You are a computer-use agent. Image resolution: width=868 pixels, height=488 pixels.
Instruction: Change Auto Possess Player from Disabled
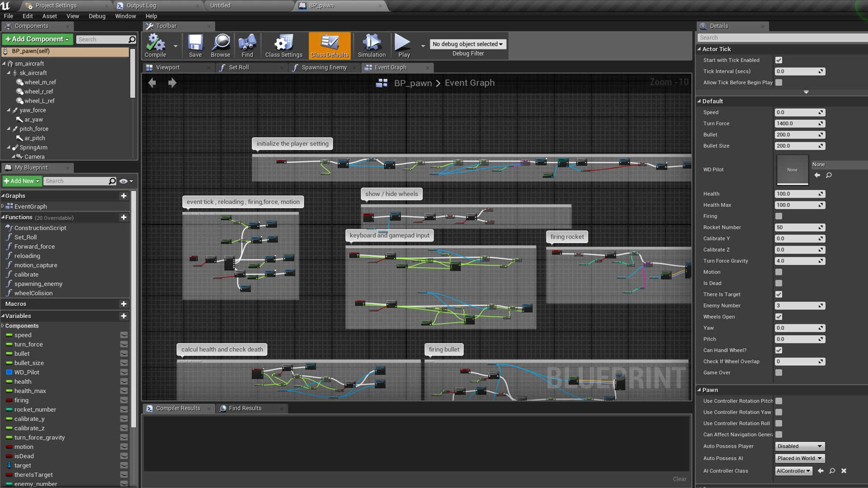pos(799,446)
